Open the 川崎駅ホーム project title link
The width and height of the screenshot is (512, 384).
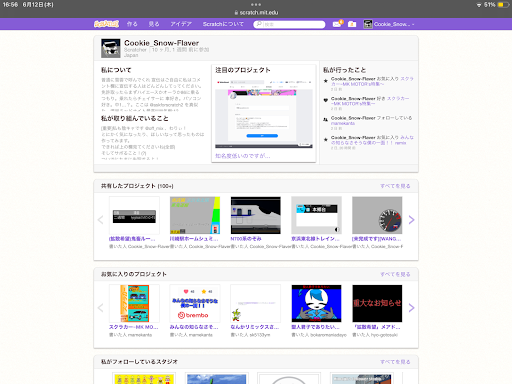pos(194,239)
